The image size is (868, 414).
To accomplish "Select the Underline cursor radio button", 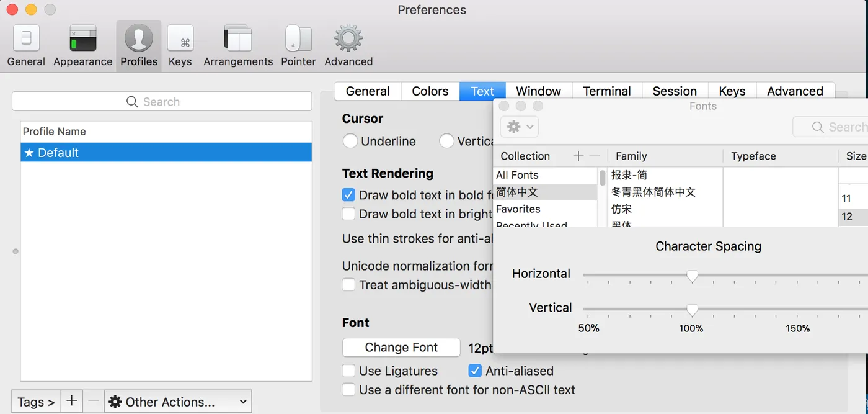I will tap(350, 141).
